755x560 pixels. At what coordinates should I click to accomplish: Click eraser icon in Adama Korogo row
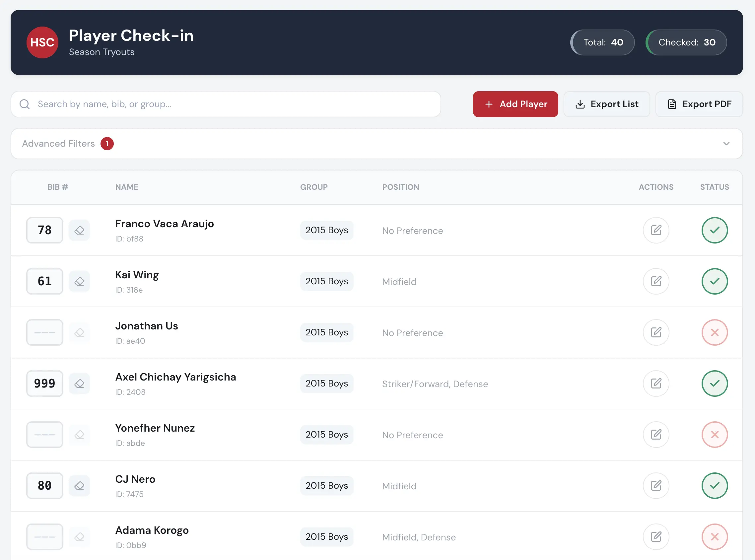(79, 537)
